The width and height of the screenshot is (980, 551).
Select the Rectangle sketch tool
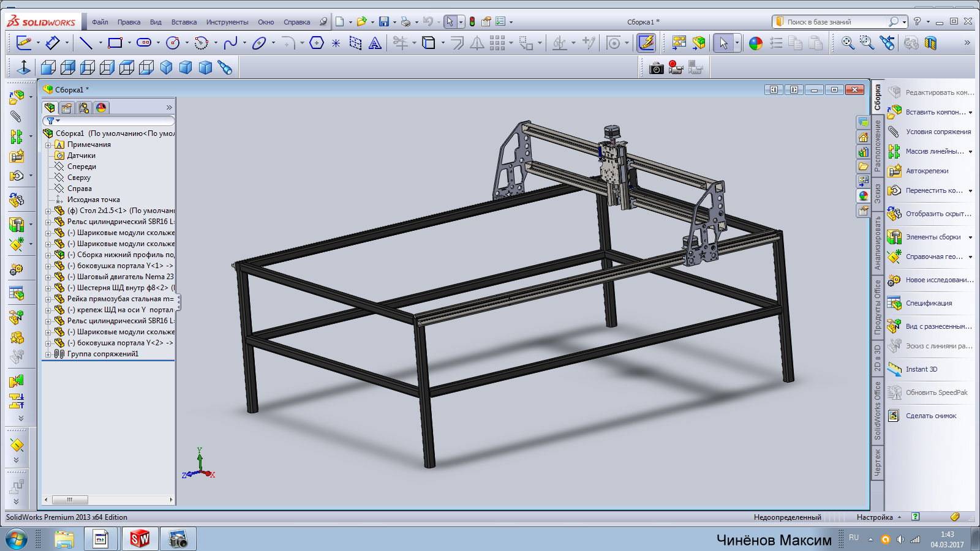[115, 43]
